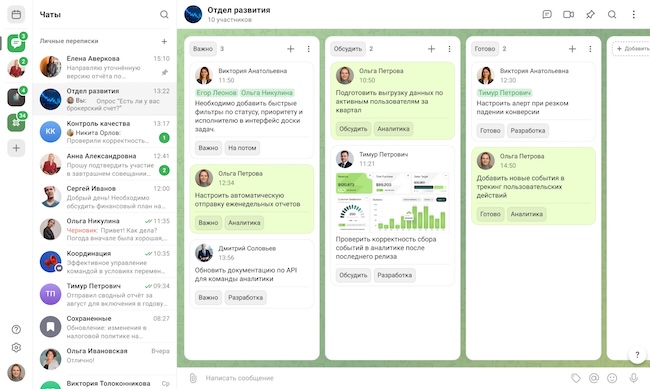Open Дмитрий Соловьев's card at 13:56
The height and width of the screenshot is (389, 650).
click(252, 274)
